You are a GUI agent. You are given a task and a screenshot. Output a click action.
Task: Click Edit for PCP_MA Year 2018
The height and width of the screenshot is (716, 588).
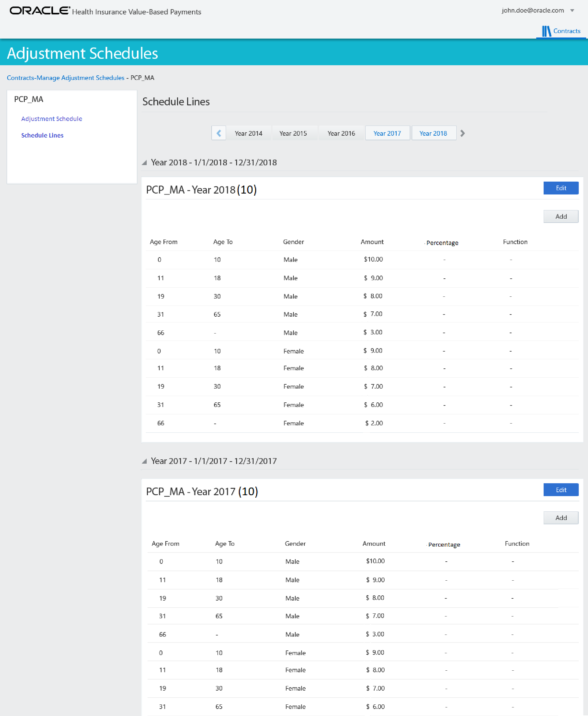pos(560,188)
